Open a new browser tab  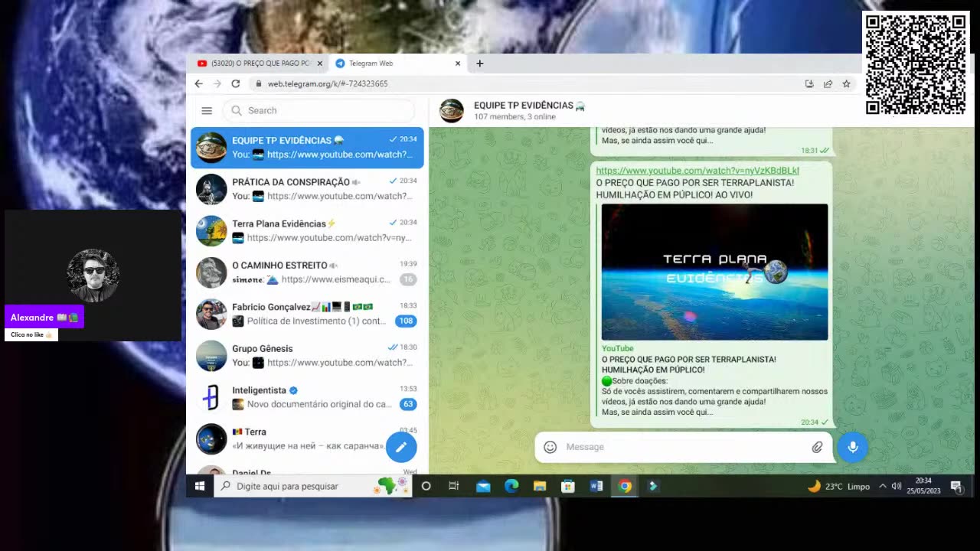pyautogui.click(x=480, y=64)
